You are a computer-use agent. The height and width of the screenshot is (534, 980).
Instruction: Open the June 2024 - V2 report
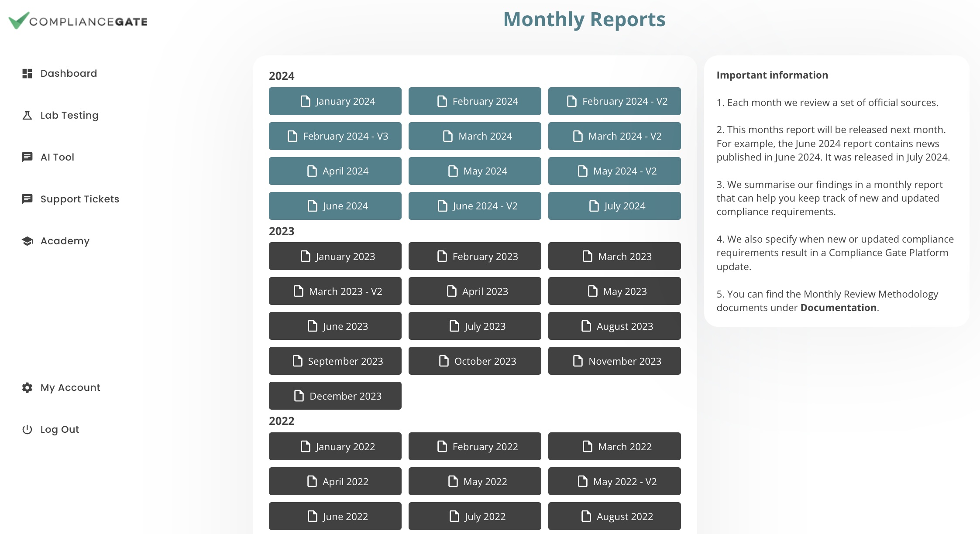pos(475,206)
